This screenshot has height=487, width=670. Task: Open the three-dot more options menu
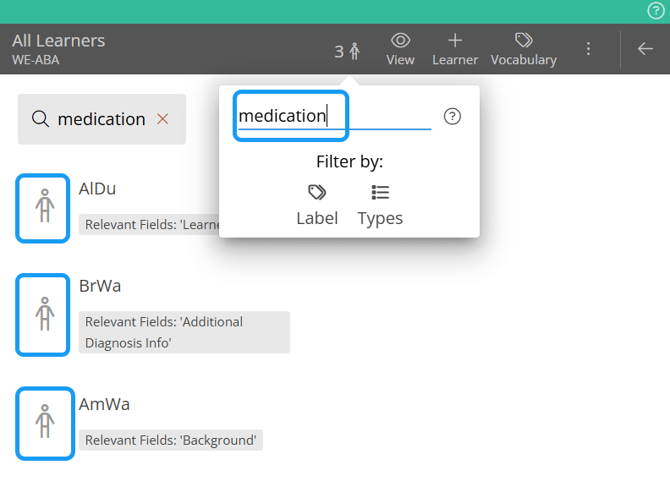[588, 49]
